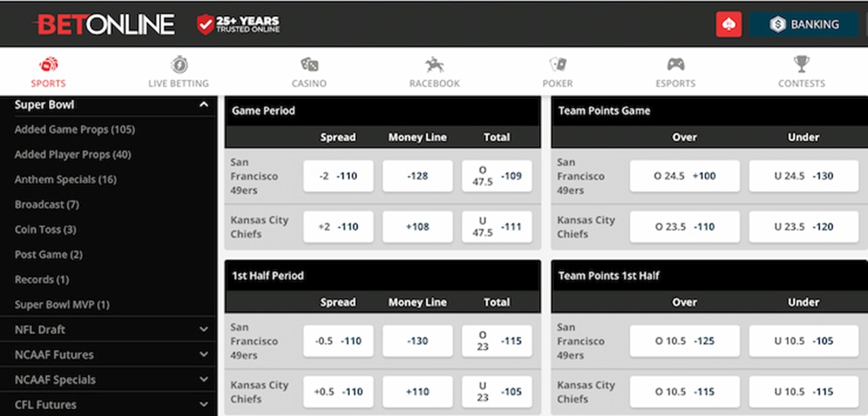The height and width of the screenshot is (416, 868).
Task: Click the Casino dice icon
Action: click(309, 65)
